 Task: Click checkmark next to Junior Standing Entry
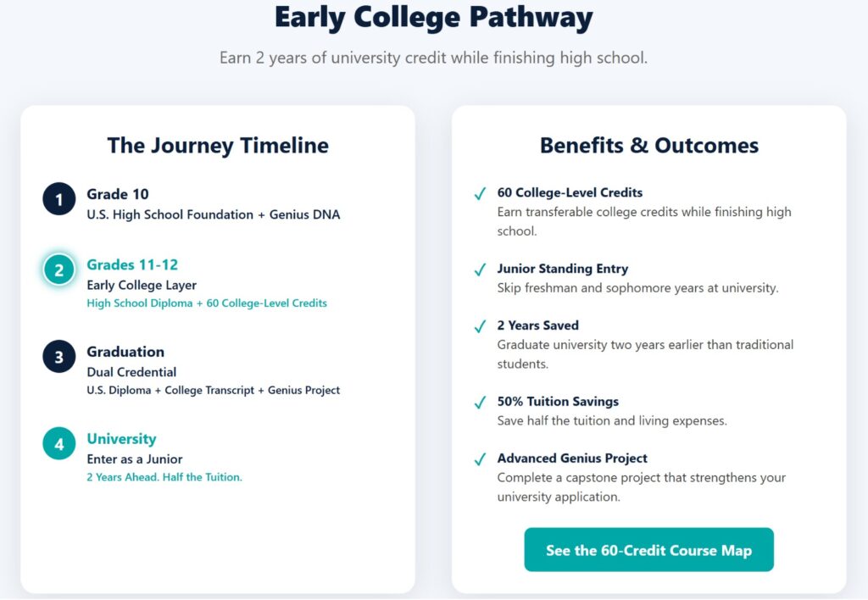tap(480, 270)
